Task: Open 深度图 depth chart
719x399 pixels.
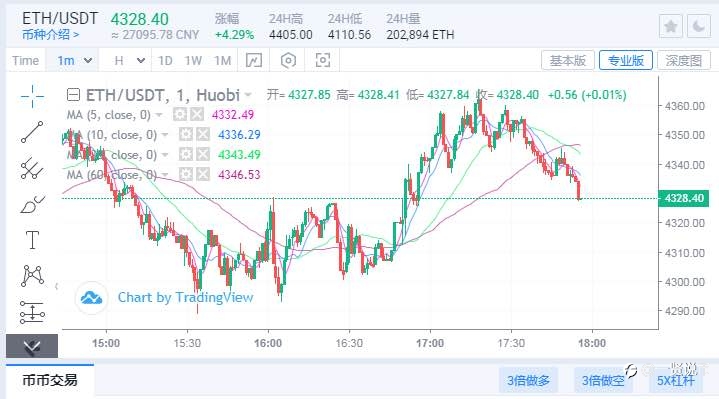Action: pyautogui.click(x=684, y=61)
